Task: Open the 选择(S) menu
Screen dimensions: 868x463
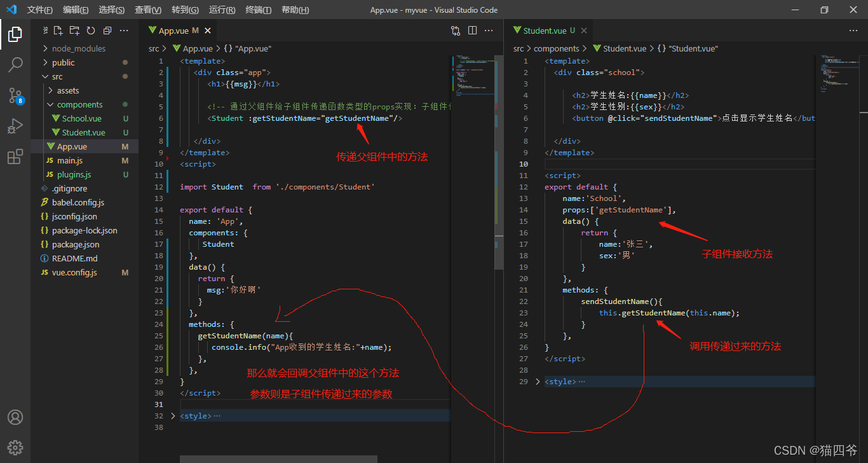Action: (x=112, y=10)
